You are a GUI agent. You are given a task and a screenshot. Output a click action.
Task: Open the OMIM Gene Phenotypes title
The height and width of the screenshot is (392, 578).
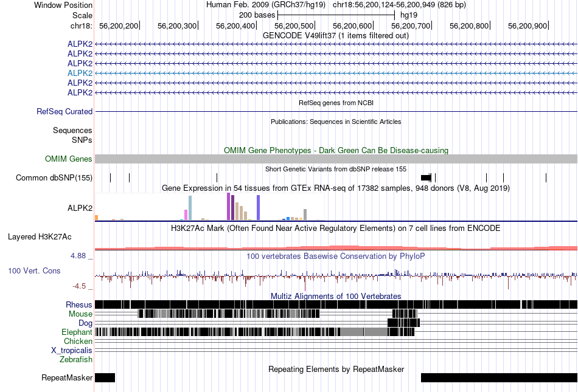(336, 150)
